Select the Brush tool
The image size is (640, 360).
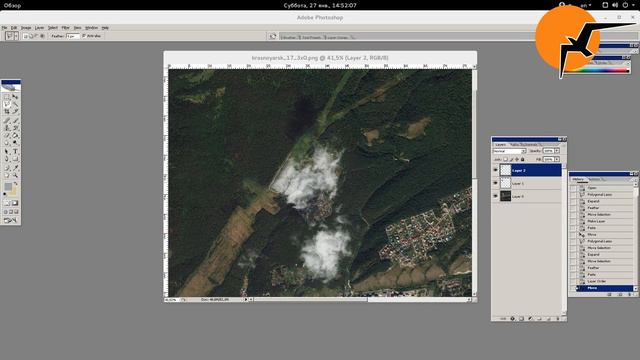coord(16,120)
